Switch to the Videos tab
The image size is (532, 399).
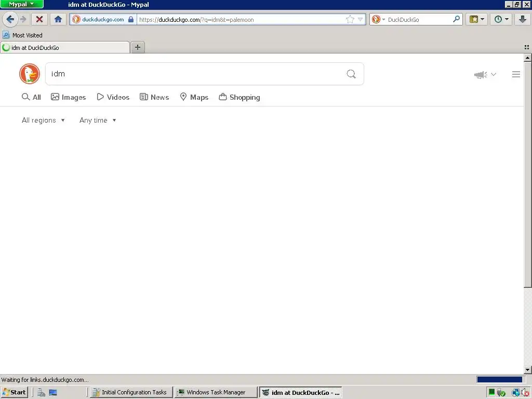pos(113,97)
